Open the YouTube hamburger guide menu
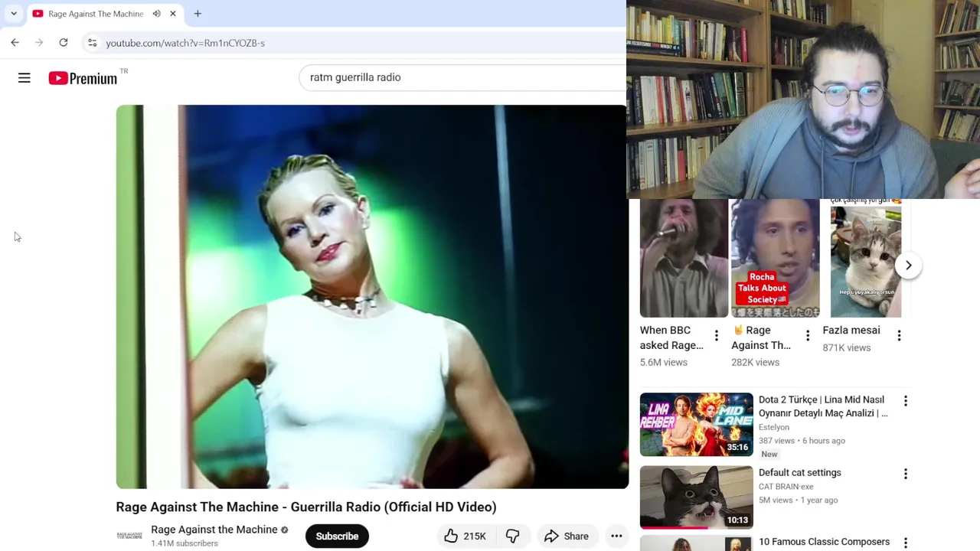The width and height of the screenshot is (980, 551). coord(24,78)
